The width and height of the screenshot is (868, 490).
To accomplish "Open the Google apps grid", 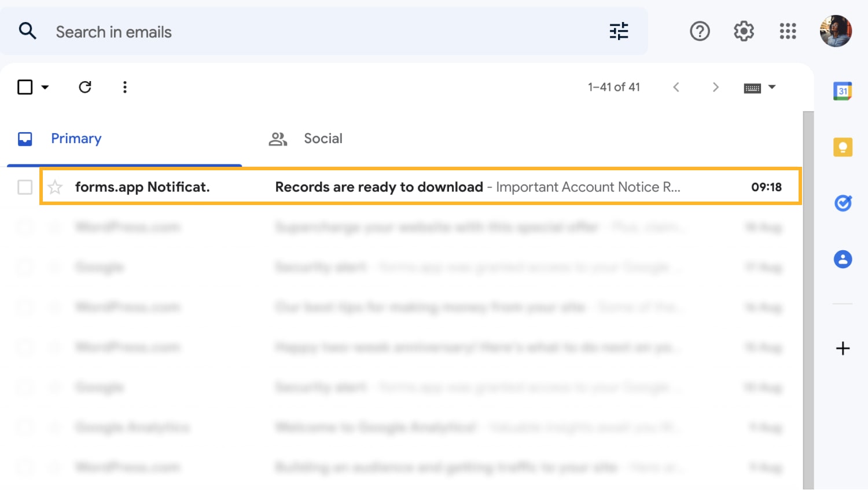I will (x=788, y=31).
